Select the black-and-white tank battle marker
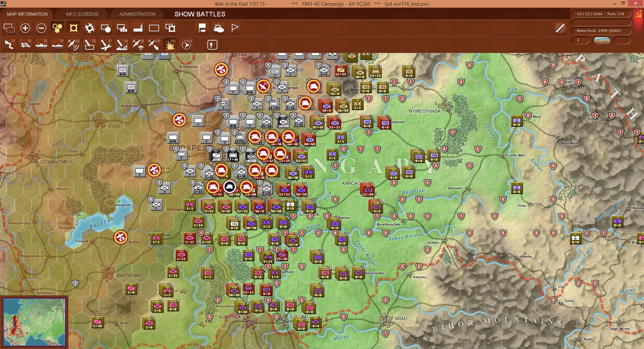 [230, 187]
